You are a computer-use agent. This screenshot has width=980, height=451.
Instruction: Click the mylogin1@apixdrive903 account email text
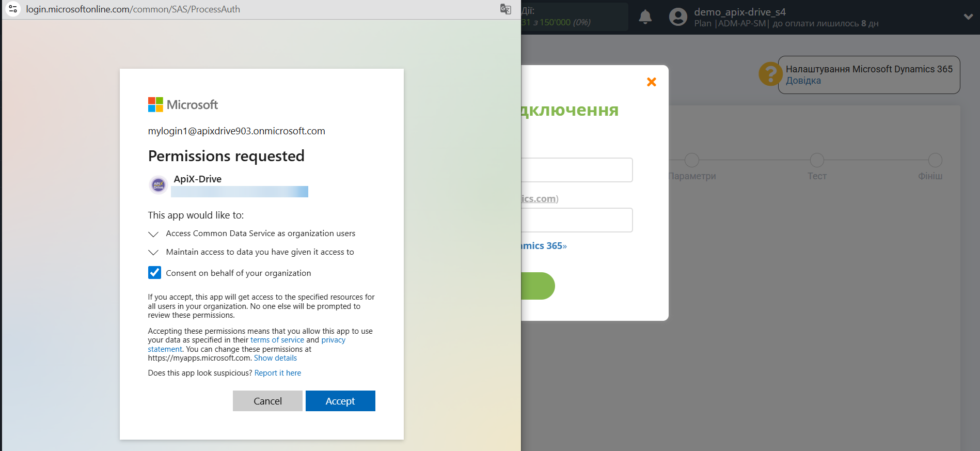pos(236,131)
